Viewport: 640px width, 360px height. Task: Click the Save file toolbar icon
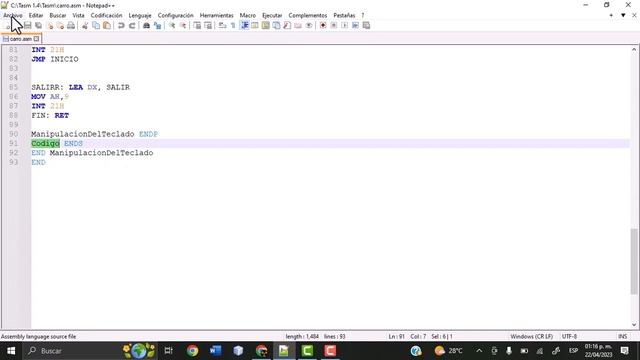click(27, 25)
